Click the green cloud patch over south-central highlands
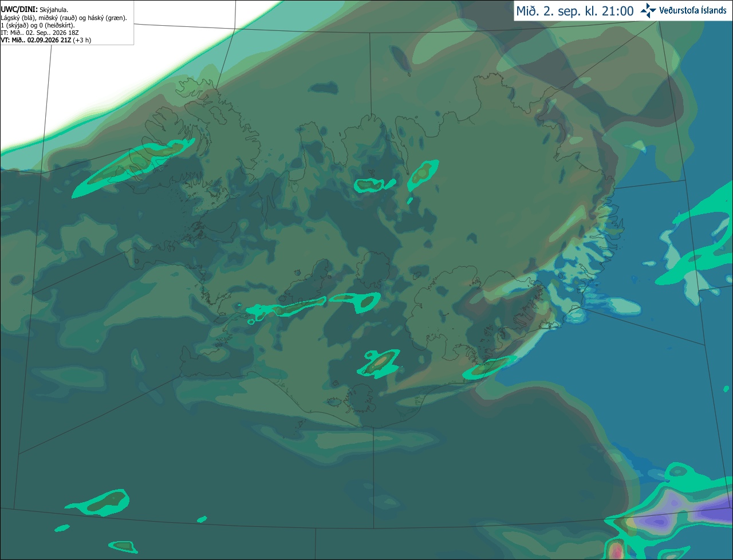 coord(379,363)
